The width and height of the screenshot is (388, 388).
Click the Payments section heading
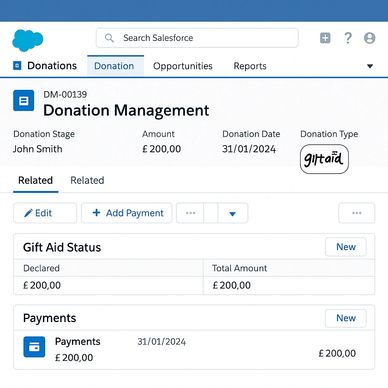coord(50,318)
